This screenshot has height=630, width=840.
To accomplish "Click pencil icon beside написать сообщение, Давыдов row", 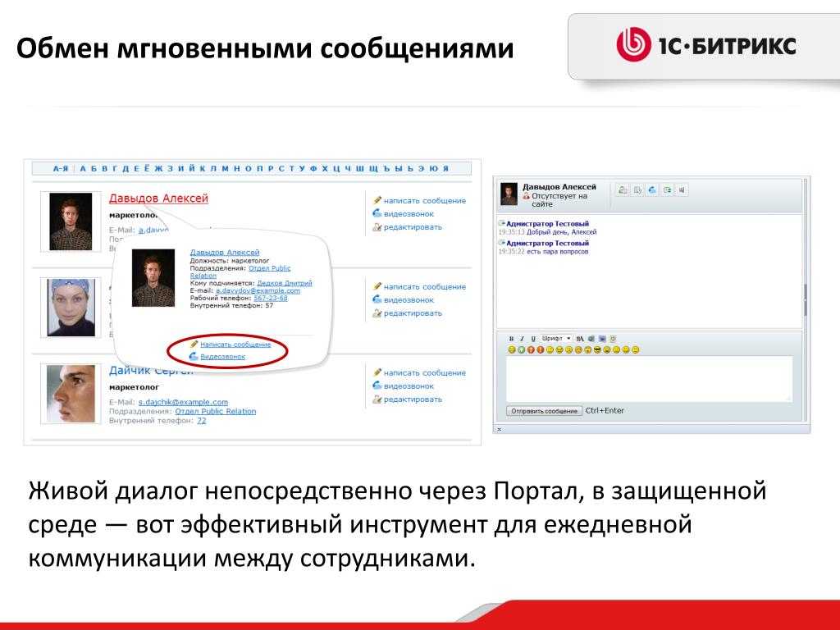I will click(377, 200).
